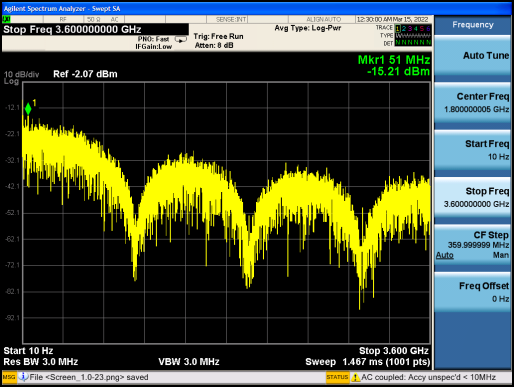This screenshot has height=387, width=514.
Task: Click the orange MSG indicator icon
Action: click(9, 377)
